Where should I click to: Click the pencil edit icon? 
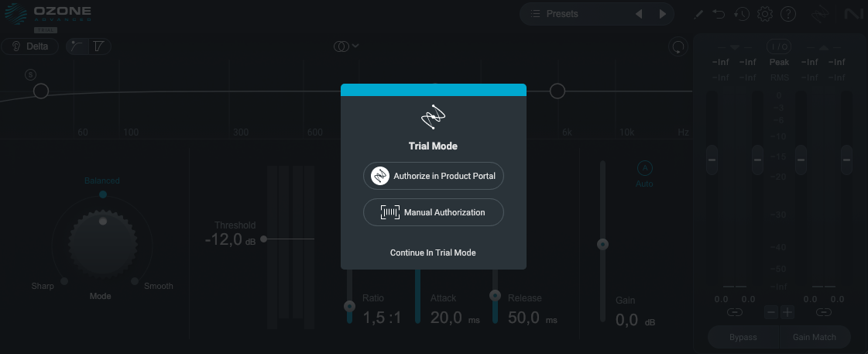(x=698, y=15)
